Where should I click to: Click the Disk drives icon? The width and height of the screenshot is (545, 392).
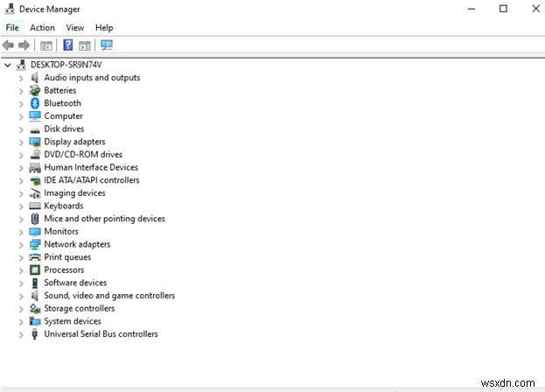pyautogui.click(x=35, y=130)
